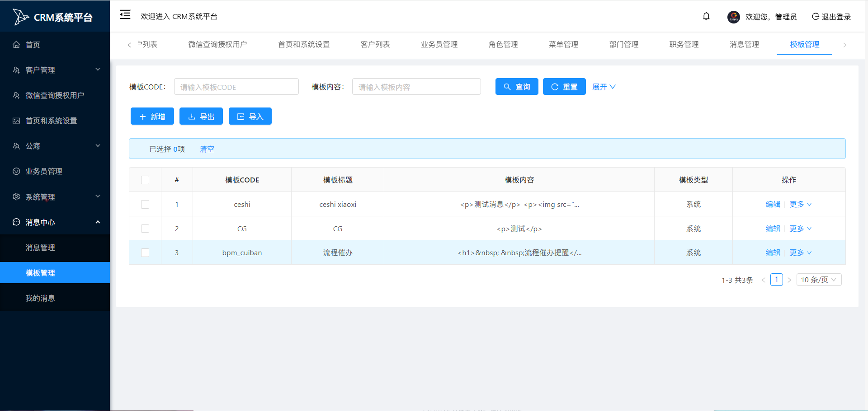Select the active 模板管理 tab

click(805, 44)
